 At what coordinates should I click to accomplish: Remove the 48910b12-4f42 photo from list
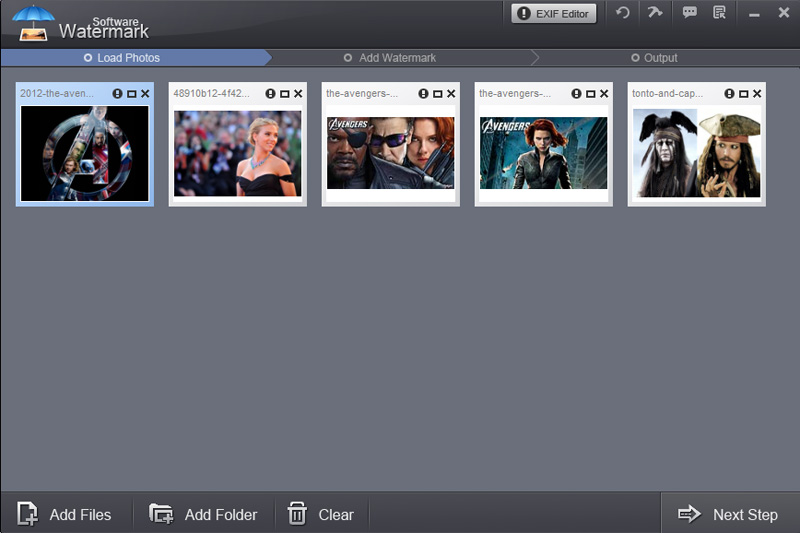click(x=298, y=94)
